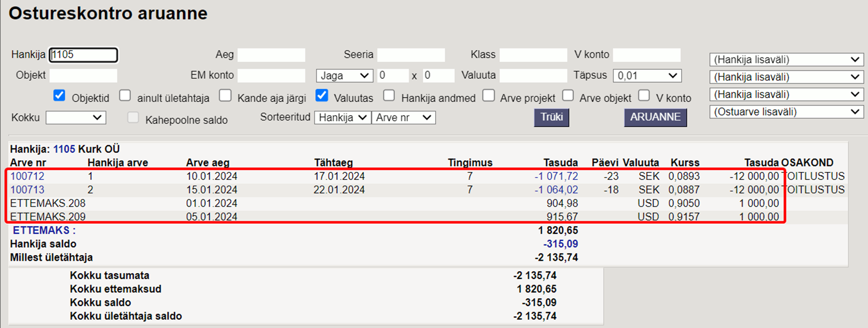Image resolution: width=868 pixels, height=328 pixels.
Task: Enable the Arve projekt checkbox
Action: pos(488,96)
